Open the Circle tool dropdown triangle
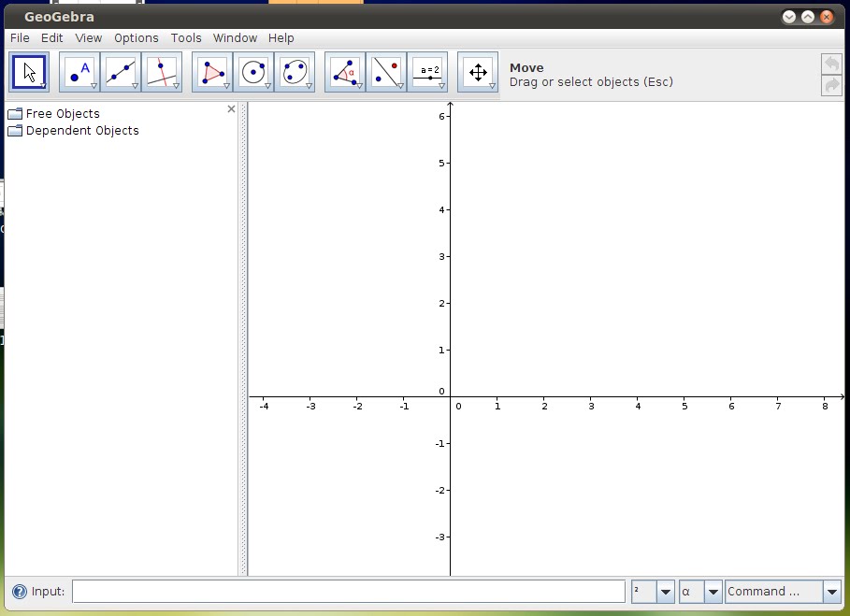The image size is (850, 616). [x=267, y=86]
